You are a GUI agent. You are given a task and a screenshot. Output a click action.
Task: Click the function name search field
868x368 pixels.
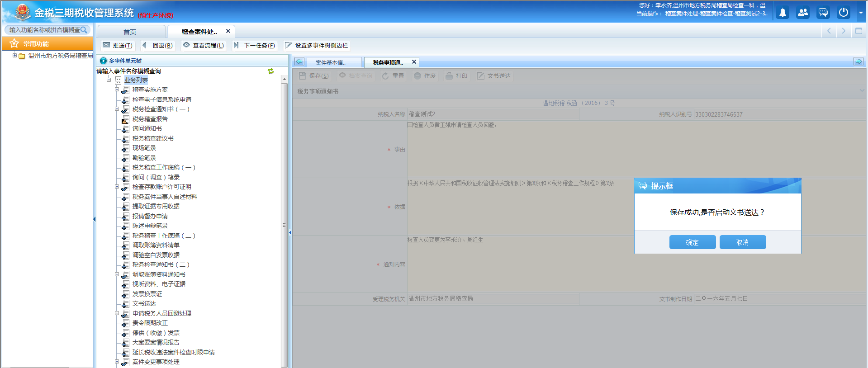pyautogui.click(x=44, y=30)
